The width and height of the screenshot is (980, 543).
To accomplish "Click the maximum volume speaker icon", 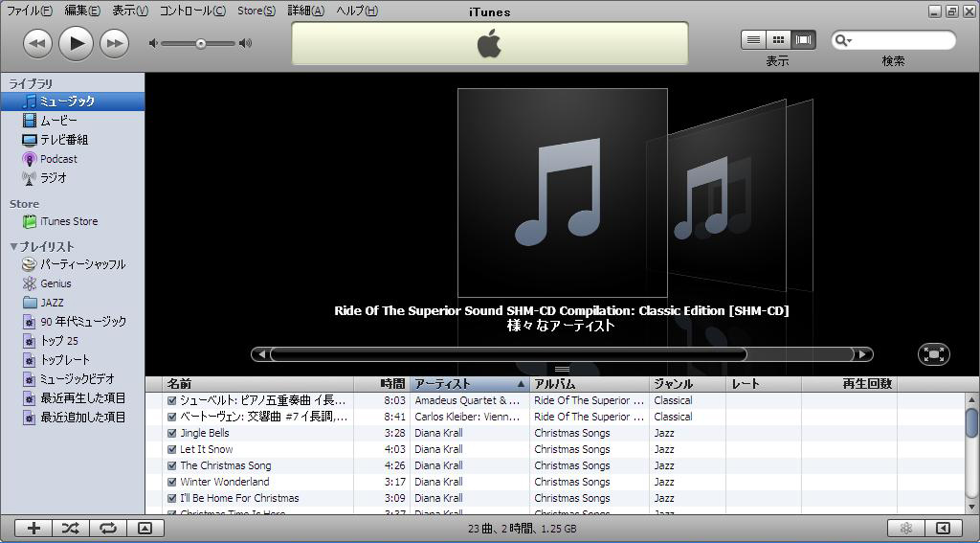I will pyautogui.click(x=246, y=43).
